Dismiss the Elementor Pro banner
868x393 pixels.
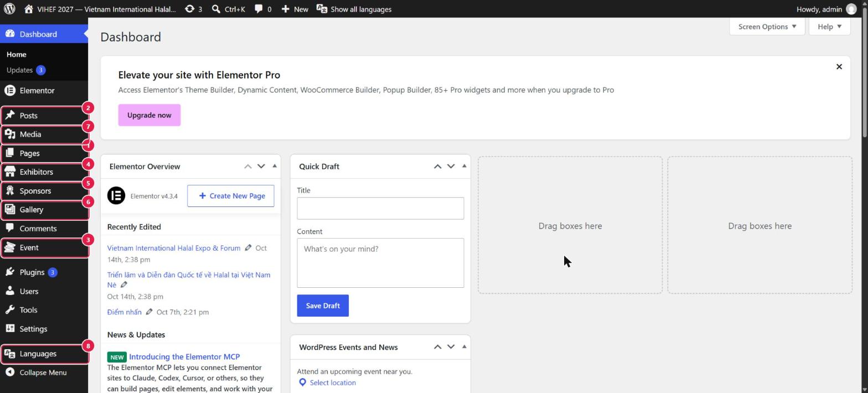tap(839, 66)
